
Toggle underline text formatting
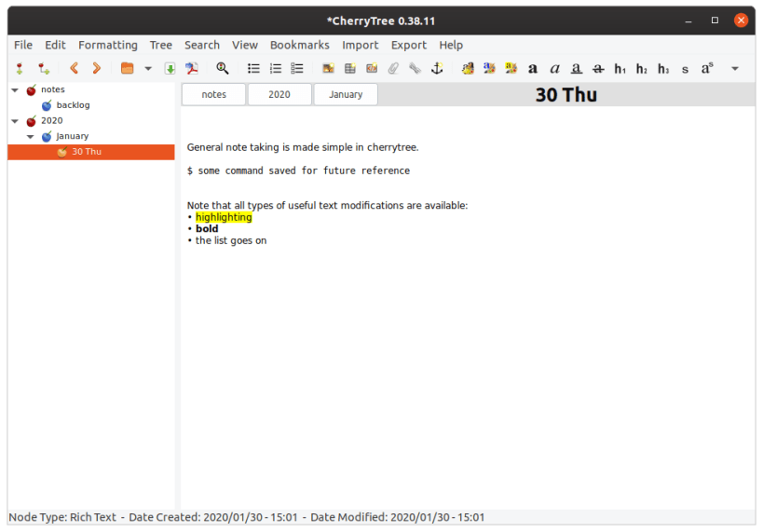[x=576, y=69]
